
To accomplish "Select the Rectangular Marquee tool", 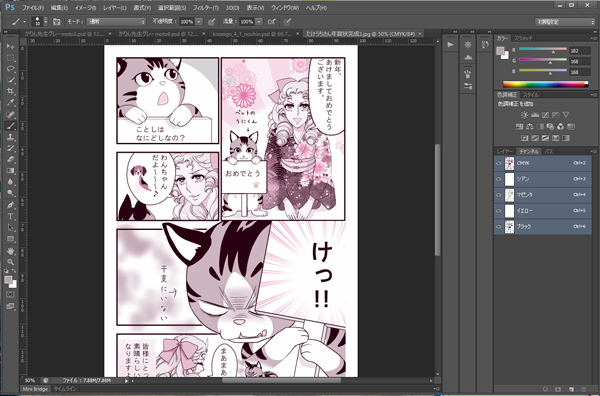I will [10, 58].
